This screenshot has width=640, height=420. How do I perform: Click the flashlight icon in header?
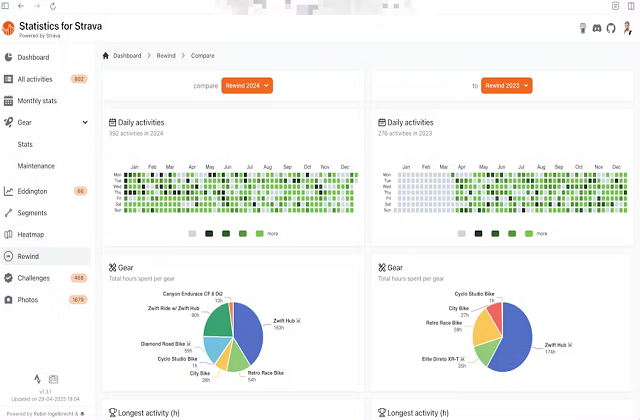coord(583,28)
